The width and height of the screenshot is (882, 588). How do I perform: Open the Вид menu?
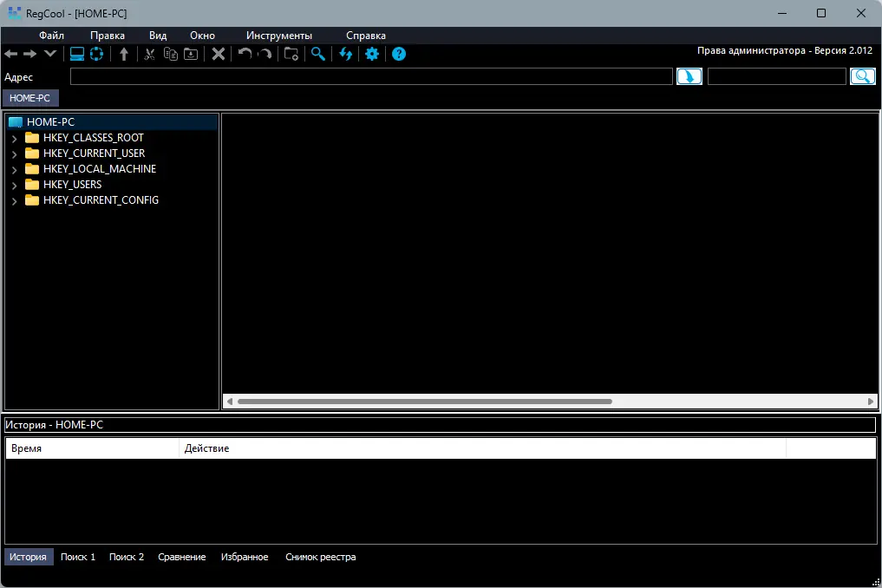click(x=158, y=36)
